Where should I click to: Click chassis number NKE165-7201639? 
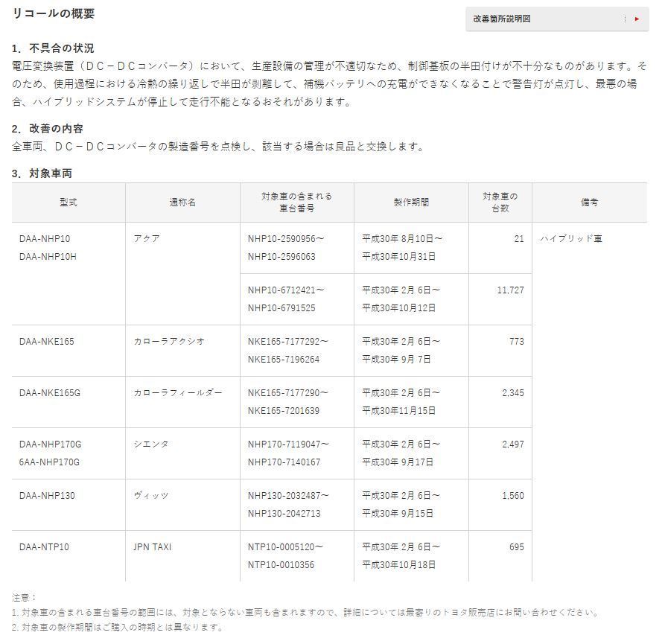pos(284,410)
